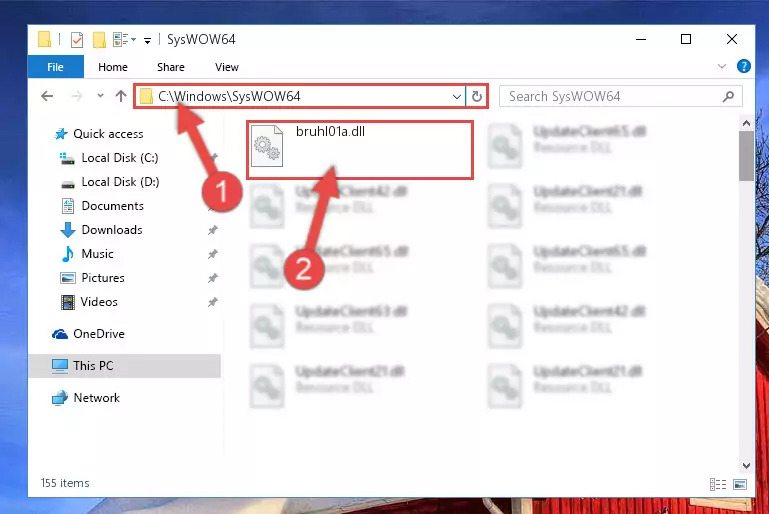The width and height of the screenshot is (769, 514).
Task: Click the folder icon in address bar
Action: 146,96
